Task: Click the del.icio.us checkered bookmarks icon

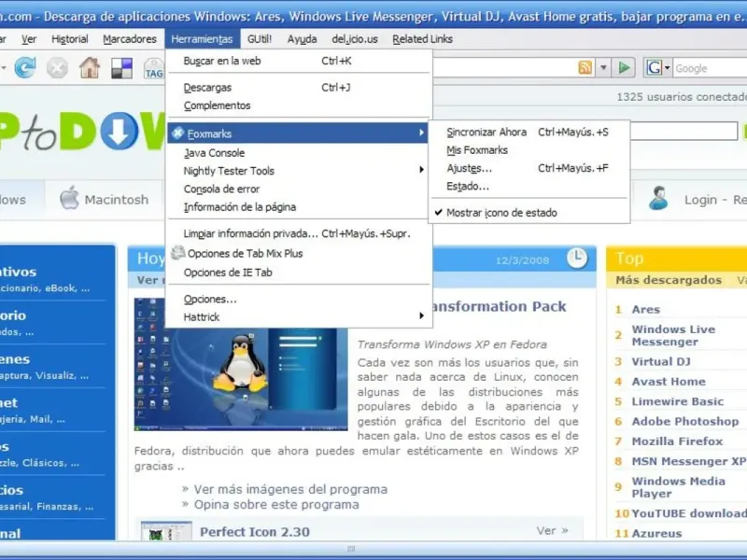Action: [121, 68]
